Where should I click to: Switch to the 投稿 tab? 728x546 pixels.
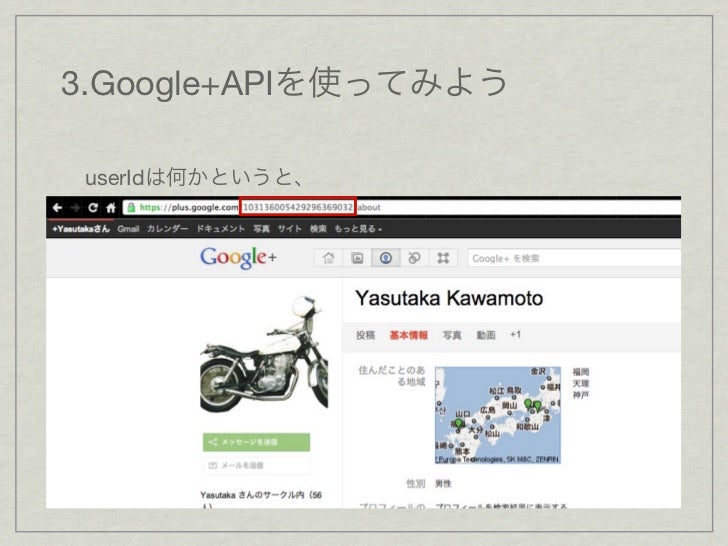(365, 335)
